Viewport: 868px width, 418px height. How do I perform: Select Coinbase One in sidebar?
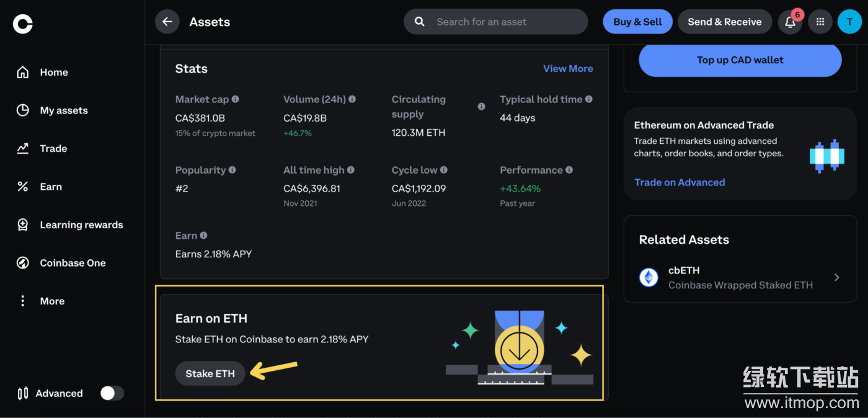click(x=73, y=263)
